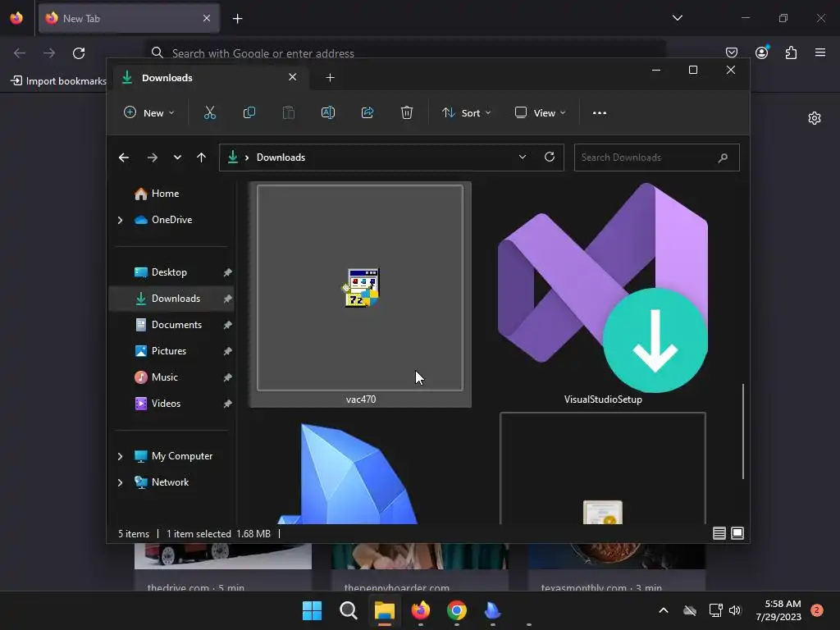Click the Up one level arrow
The height and width of the screenshot is (630, 840).
(202, 157)
